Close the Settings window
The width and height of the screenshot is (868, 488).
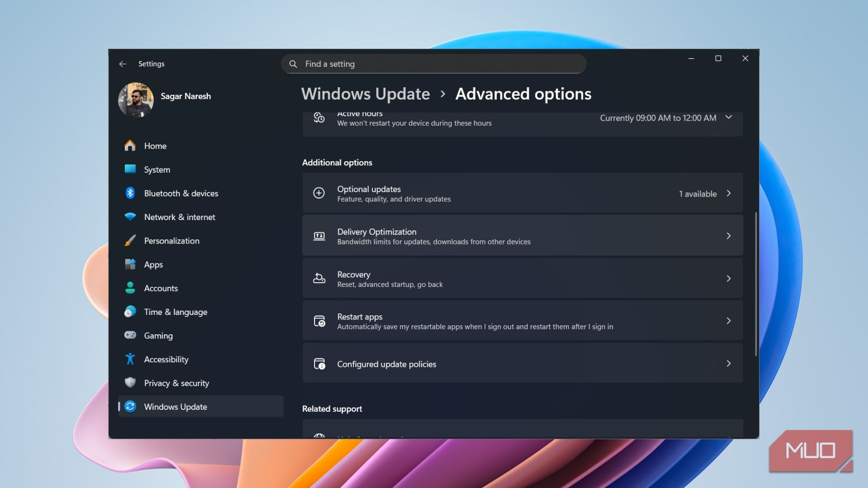[x=745, y=58]
